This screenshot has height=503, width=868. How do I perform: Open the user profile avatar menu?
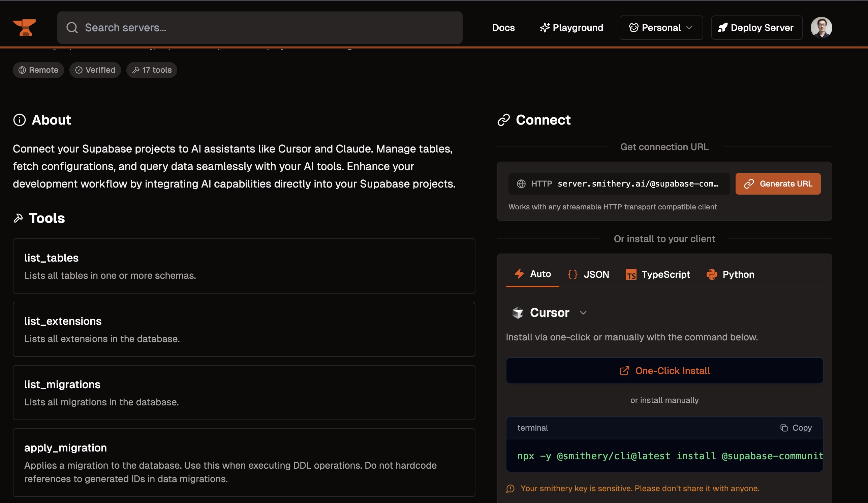tap(821, 28)
